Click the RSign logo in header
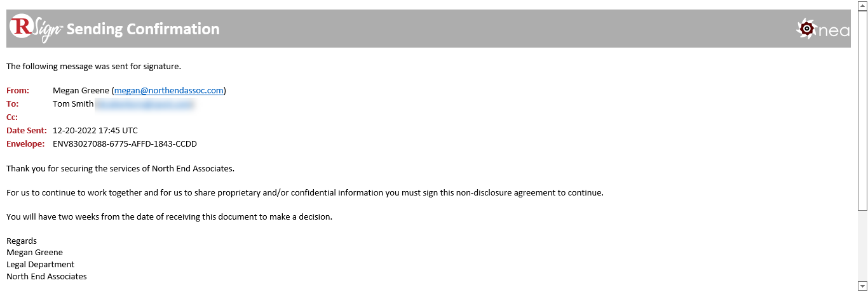Viewport: 868px width, 292px height. [36, 29]
